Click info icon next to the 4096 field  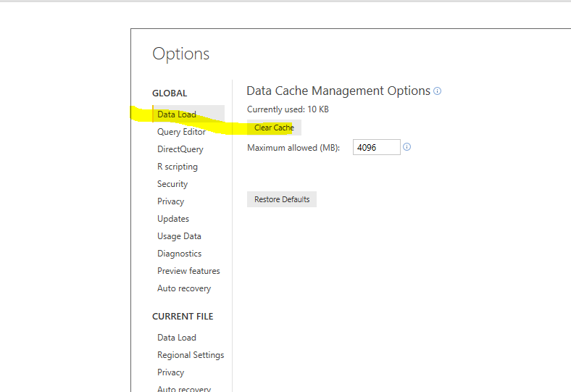point(407,146)
